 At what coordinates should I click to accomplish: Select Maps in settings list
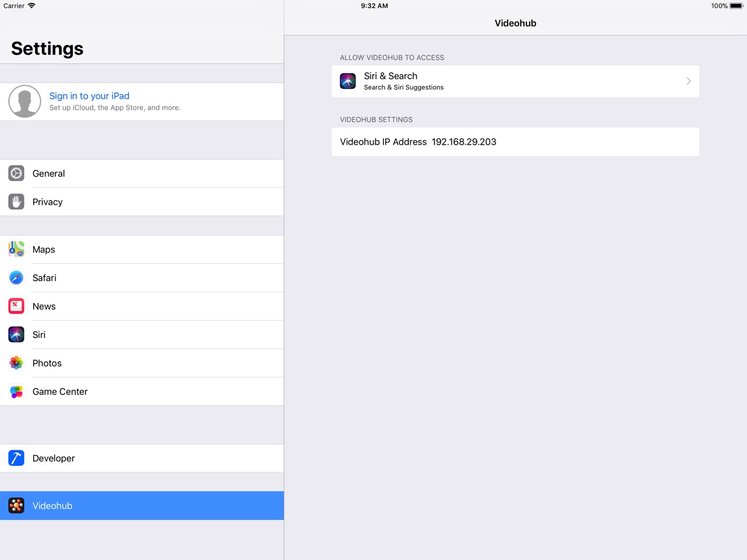tap(142, 249)
